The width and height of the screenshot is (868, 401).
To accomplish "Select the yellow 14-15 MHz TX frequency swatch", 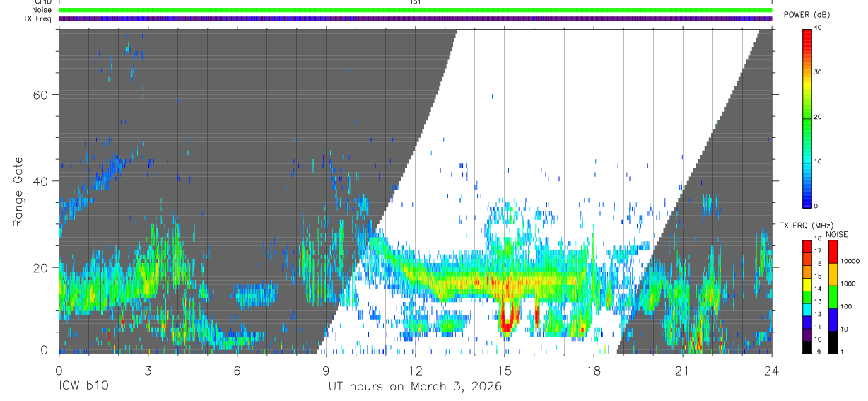I will [807, 284].
